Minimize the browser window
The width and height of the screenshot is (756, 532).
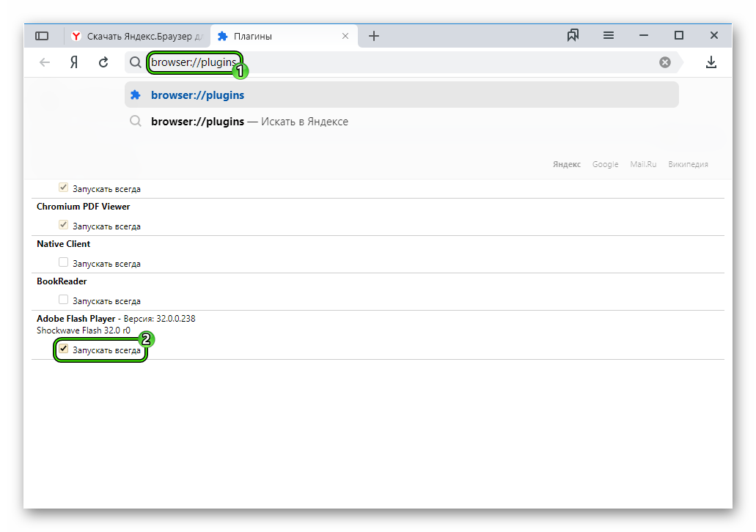644,35
